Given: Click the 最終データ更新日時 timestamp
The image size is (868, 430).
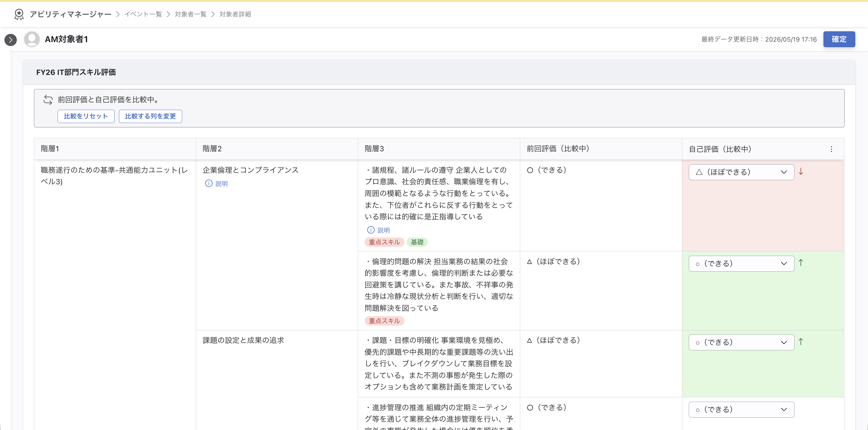Looking at the screenshot, I should tap(759, 40).
